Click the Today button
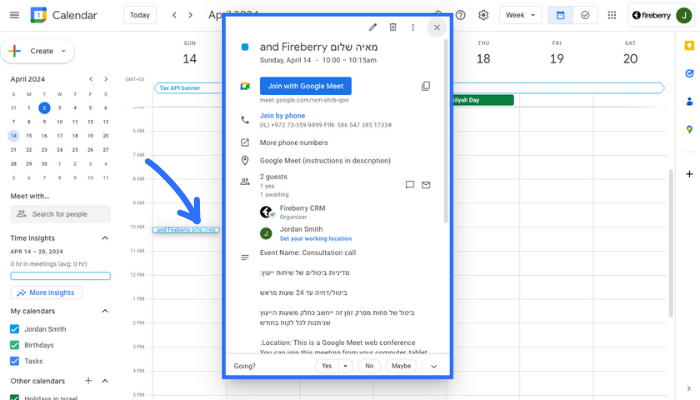Viewport: 700px width, 400px height. point(140,15)
